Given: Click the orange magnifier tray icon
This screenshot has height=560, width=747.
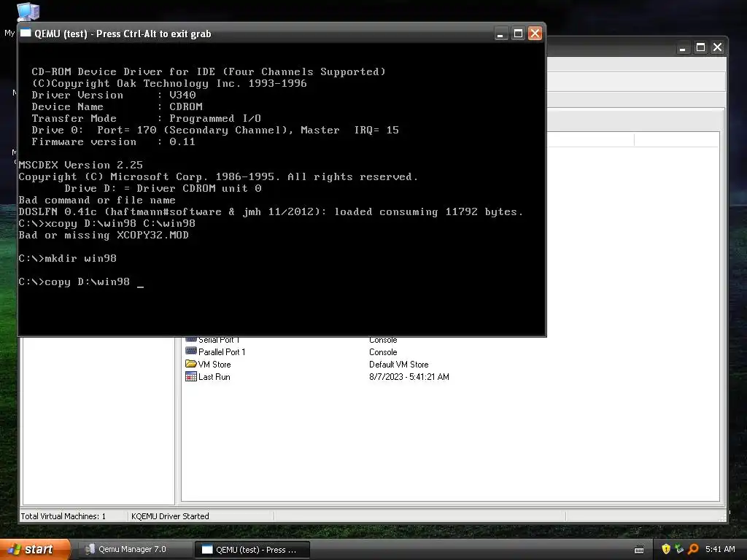Looking at the screenshot, I should pyautogui.click(x=693, y=549).
